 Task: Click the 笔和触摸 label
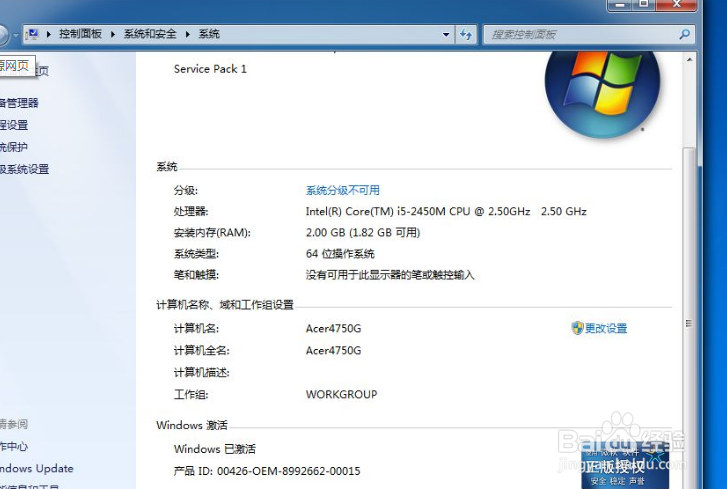click(196, 275)
